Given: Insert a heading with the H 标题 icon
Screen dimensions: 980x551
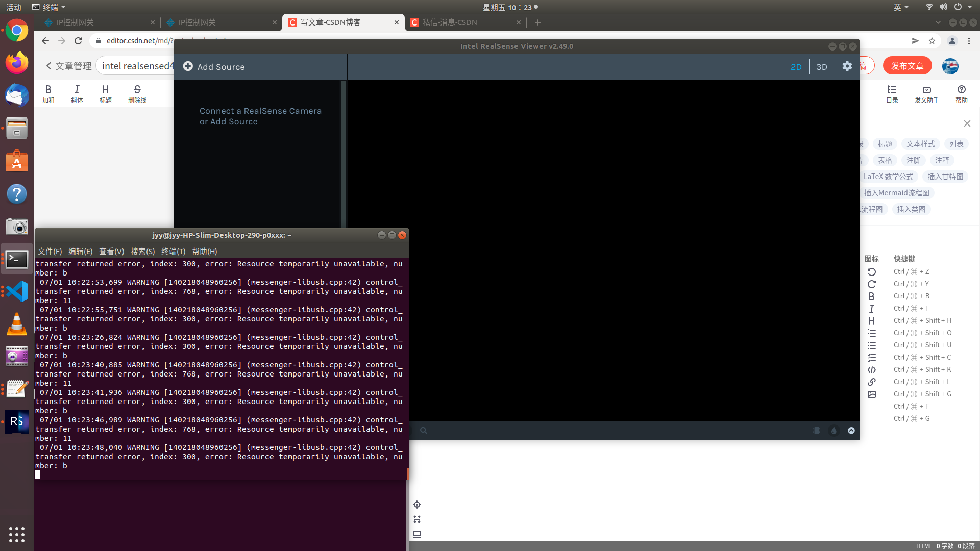Looking at the screenshot, I should tap(106, 94).
